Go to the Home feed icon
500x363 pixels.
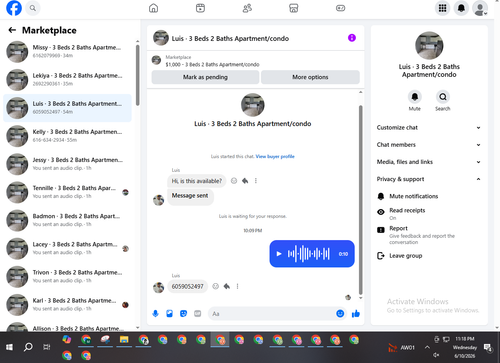pos(153,8)
